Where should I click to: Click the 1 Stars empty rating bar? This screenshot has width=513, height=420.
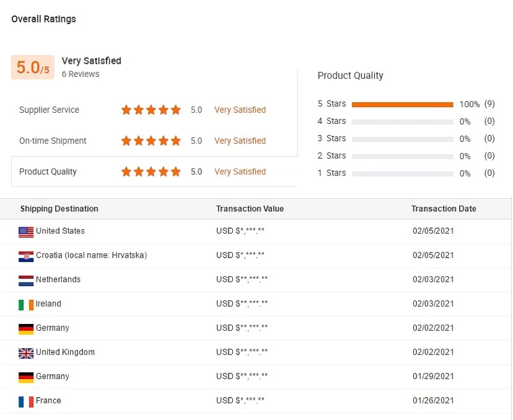click(x=402, y=173)
